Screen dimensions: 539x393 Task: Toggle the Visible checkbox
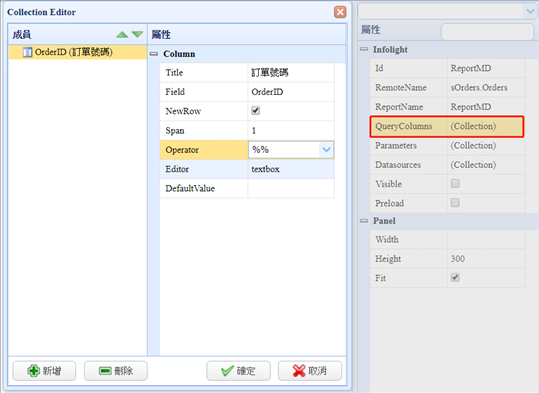pyautogui.click(x=455, y=183)
